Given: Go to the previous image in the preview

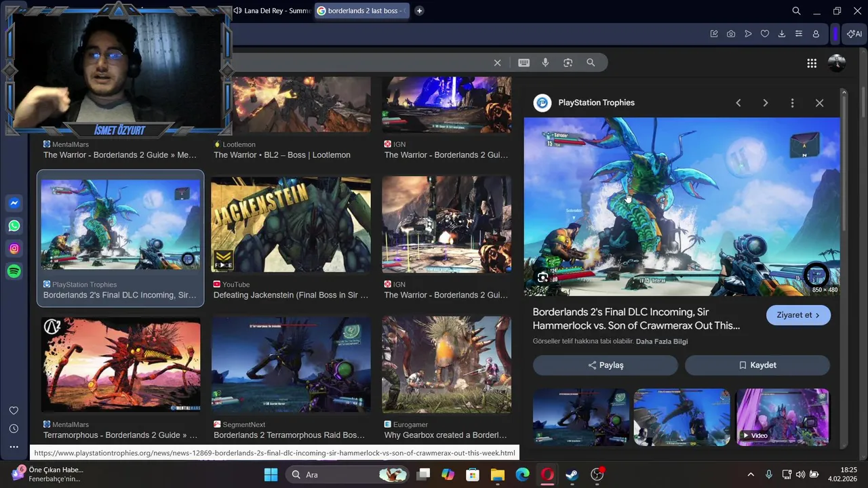Looking at the screenshot, I should (x=738, y=103).
